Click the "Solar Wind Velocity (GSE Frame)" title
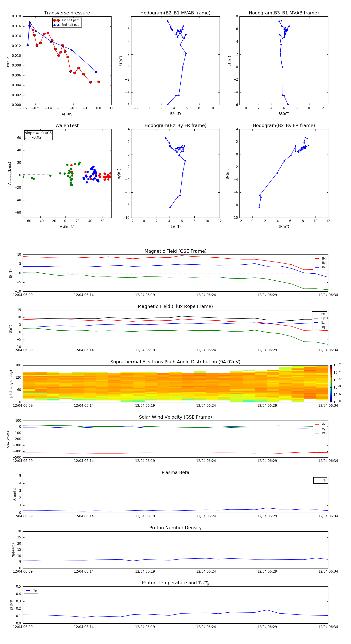The image size is (351, 644). (175, 417)
